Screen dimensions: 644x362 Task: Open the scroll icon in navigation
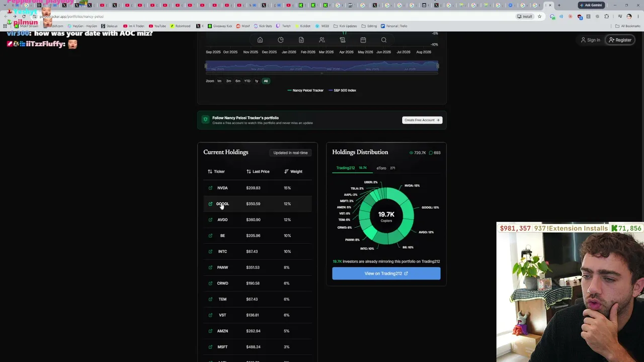[x=343, y=40]
